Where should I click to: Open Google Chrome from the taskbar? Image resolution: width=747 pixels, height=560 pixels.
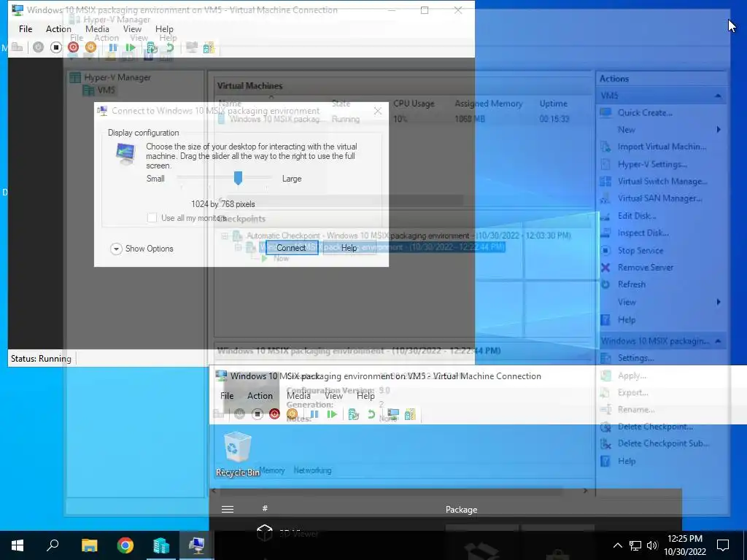pyautogui.click(x=125, y=545)
